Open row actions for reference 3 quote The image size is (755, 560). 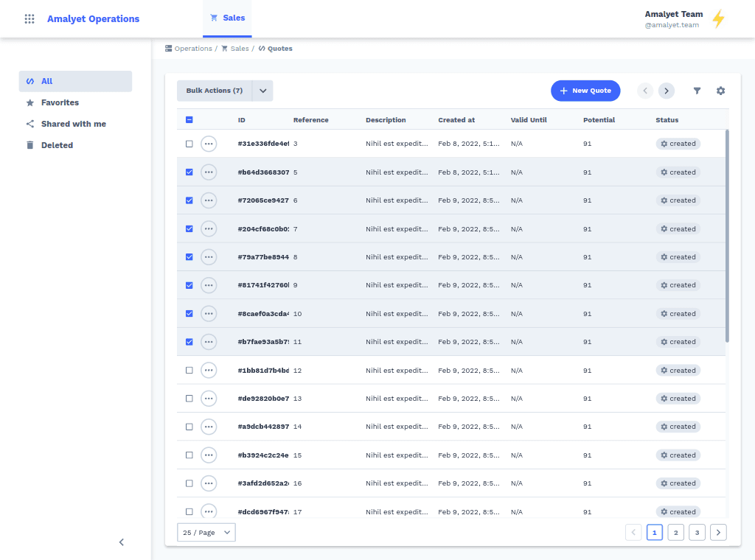tap(209, 144)
